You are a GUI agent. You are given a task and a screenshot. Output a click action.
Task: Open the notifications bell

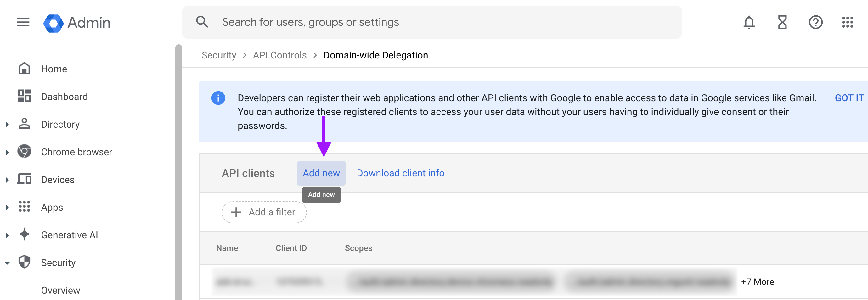pos(749,23)
